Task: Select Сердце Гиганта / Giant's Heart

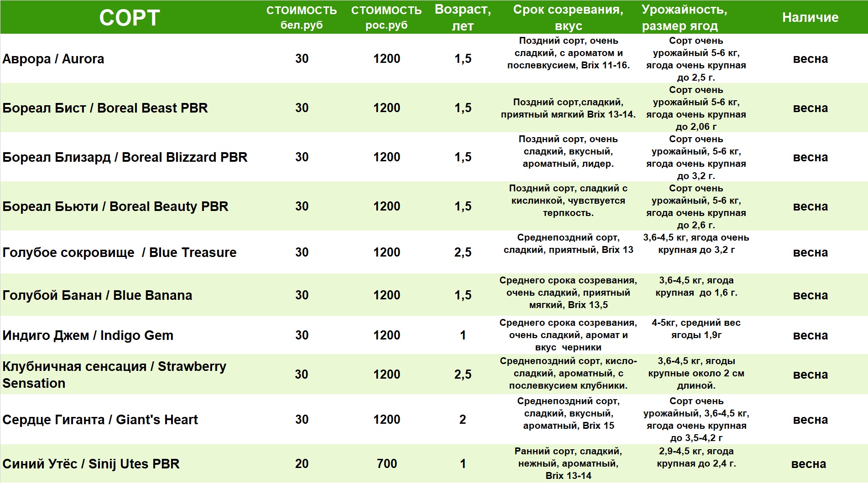Action: (100, 420)
